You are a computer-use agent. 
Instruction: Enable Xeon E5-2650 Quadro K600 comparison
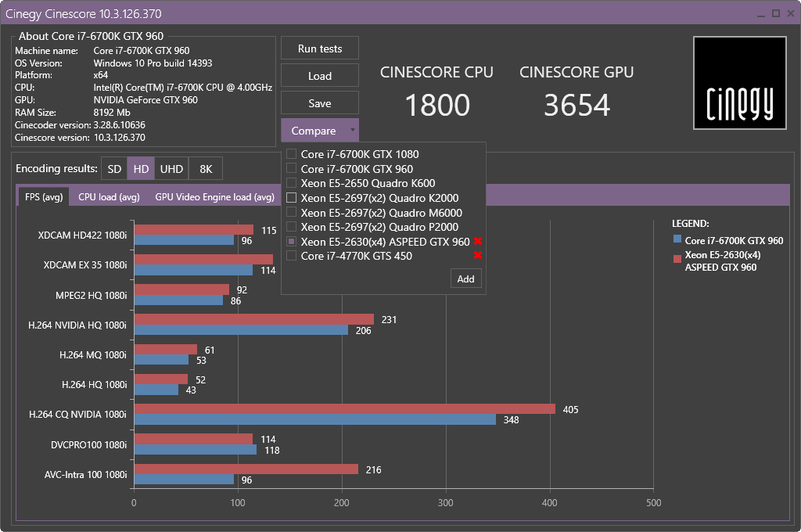point(291,183)
